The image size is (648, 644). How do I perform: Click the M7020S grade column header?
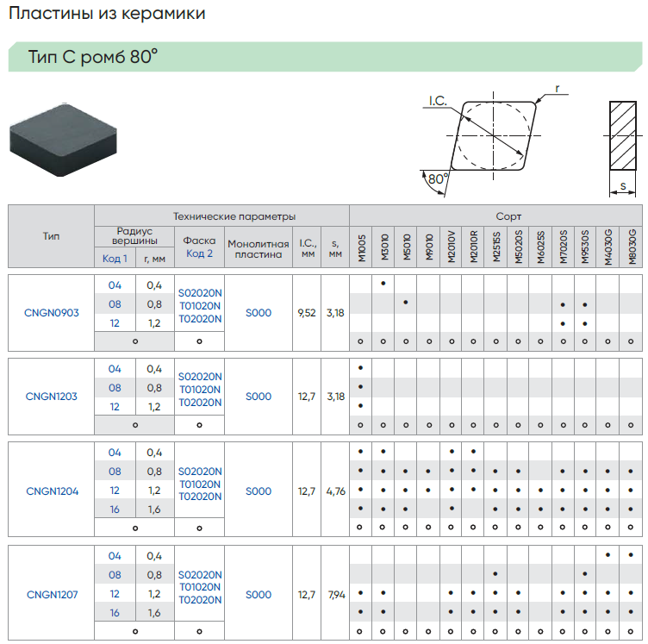point(563,247)
